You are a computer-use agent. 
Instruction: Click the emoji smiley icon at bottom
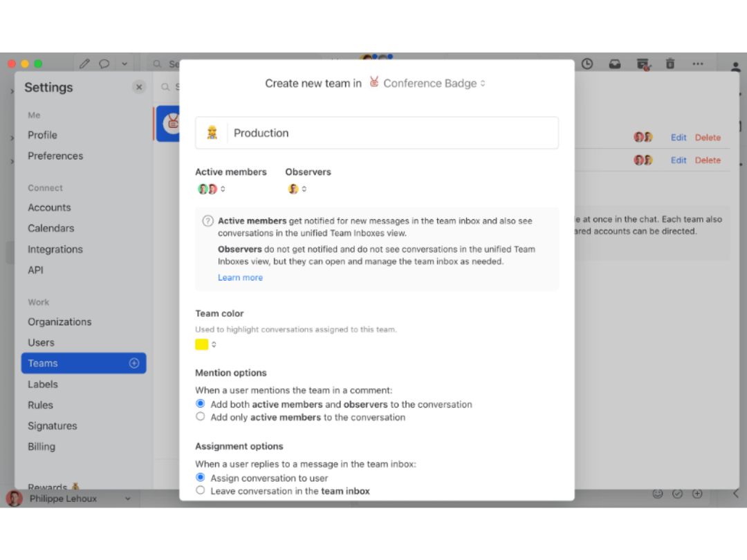658,494
